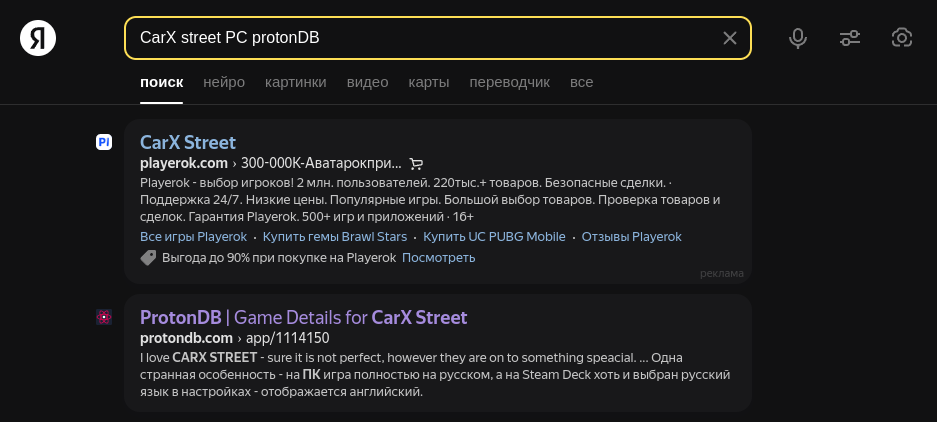The width and height of the screenshot is (937, 422).
Task: Click the Playerok favicon beside CarX Street
Action: coord(104,142)
